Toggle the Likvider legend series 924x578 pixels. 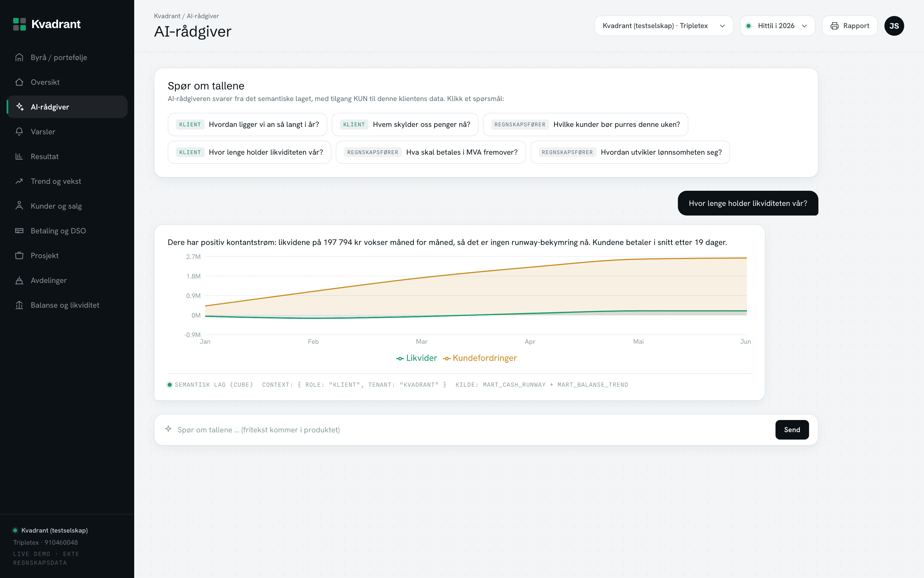tap(417, 358)
